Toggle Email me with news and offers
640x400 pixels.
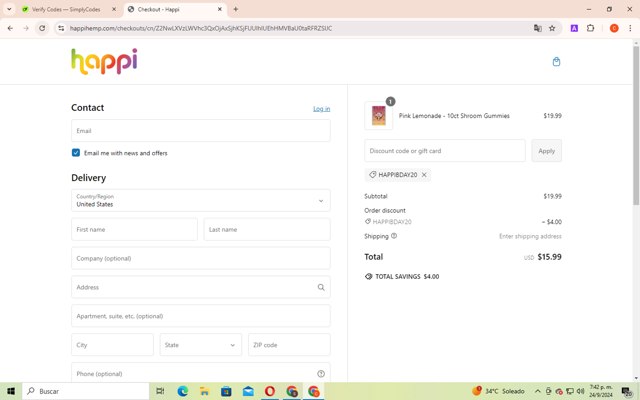tap(76, 153)
